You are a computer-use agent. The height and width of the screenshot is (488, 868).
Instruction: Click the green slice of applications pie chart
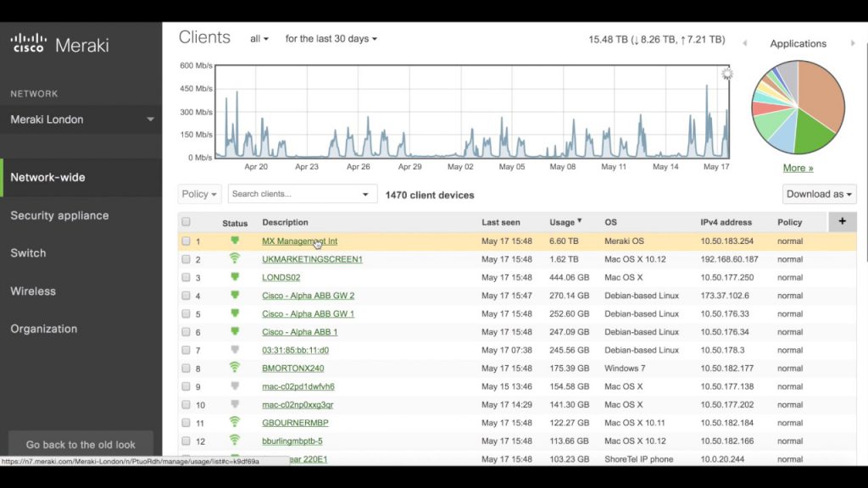click(812, 135)
